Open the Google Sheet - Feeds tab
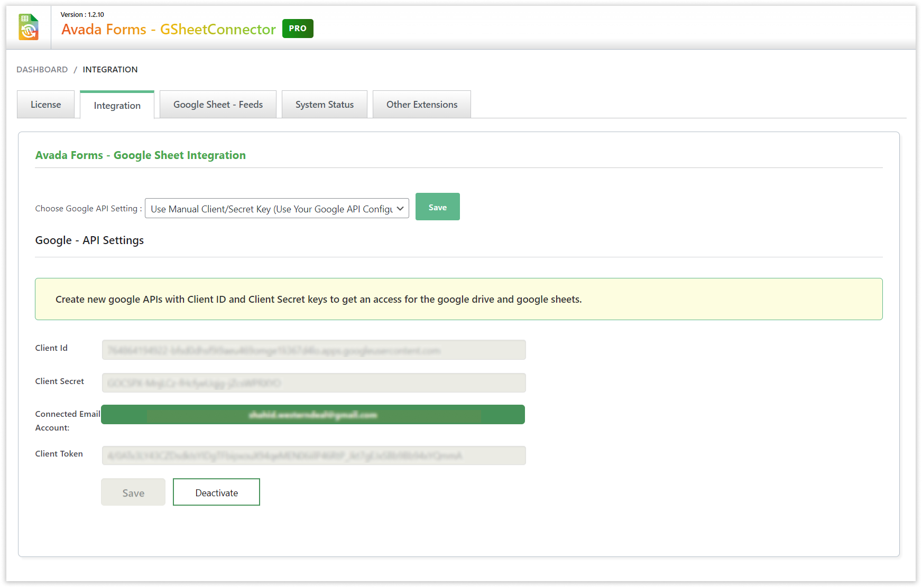 [x=218, y=104]
